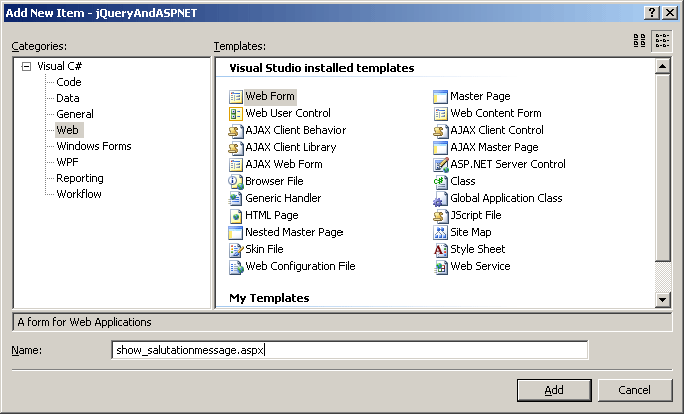This screenshot has height=414, width=684.
Task: Select the AJAX Master Page icon
Action: pyautogui.click(x=441, y=148)
